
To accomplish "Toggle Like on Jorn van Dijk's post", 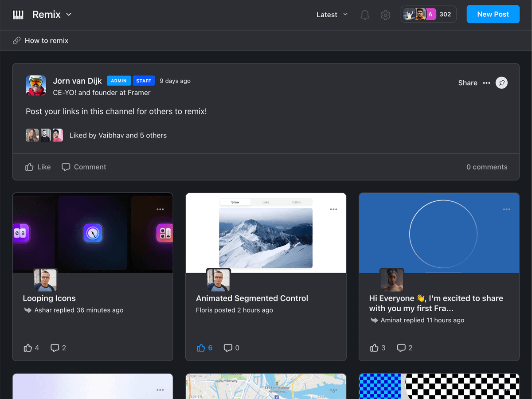I will point(38,167).
